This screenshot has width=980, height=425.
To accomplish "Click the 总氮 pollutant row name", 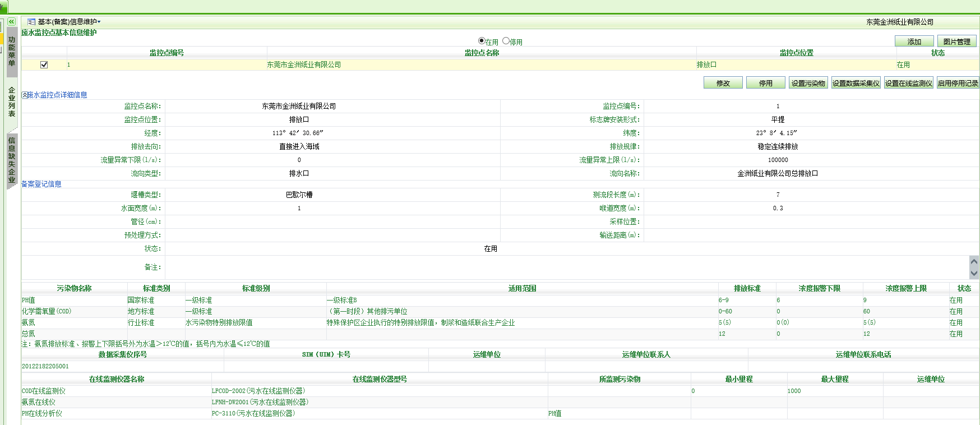I will coord(29,334).
